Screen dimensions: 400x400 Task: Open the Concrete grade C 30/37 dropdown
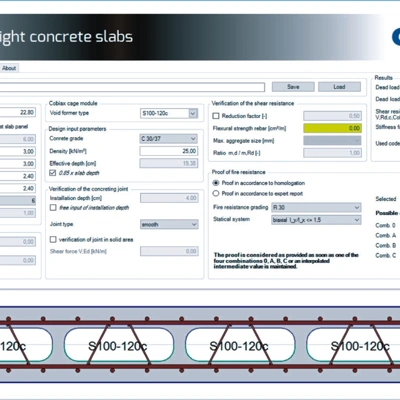point(169,139)
